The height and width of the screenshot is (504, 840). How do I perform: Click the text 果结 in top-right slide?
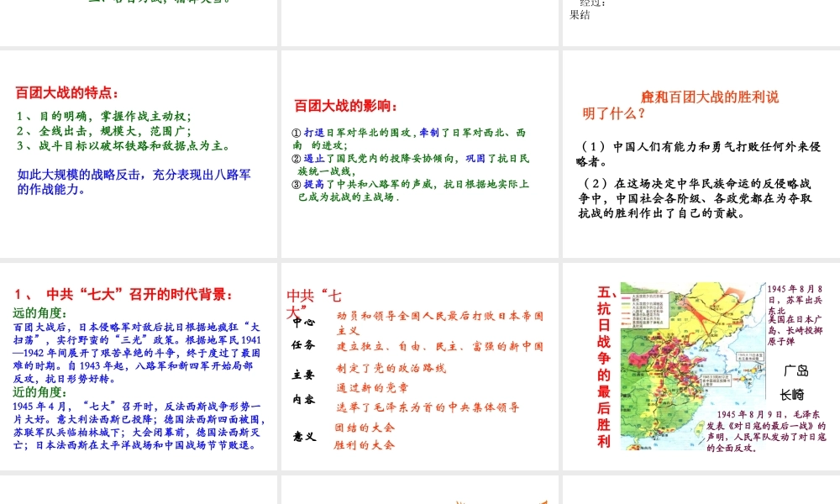[580, 15]
